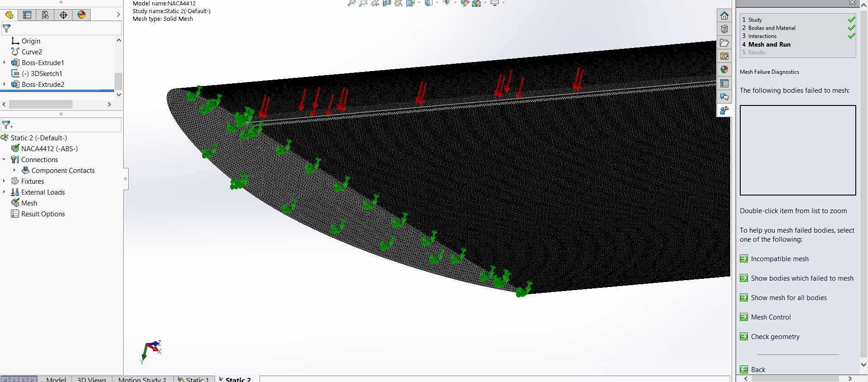Click the filter funnel above the study tree
The image size is (868, 382).
click(x=7, y=125)
